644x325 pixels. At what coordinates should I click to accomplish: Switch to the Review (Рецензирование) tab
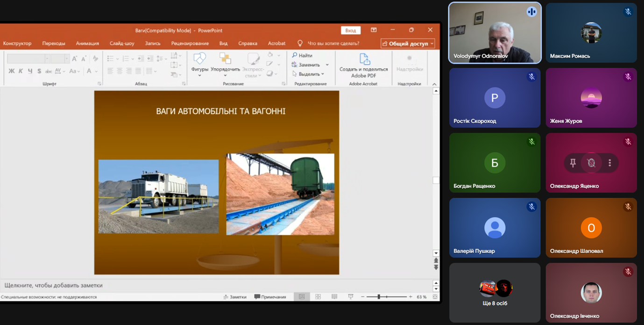click(x=190, y=43)
